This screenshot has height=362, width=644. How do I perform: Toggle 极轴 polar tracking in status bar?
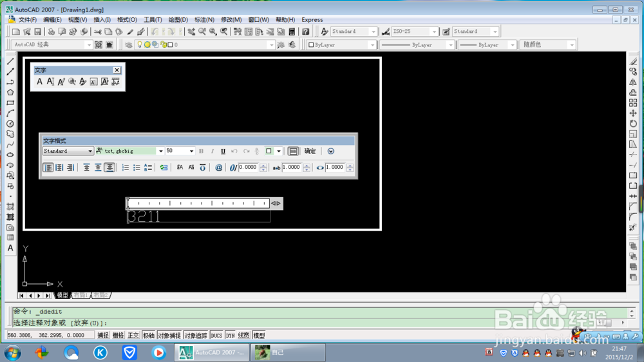click(148, 336)
